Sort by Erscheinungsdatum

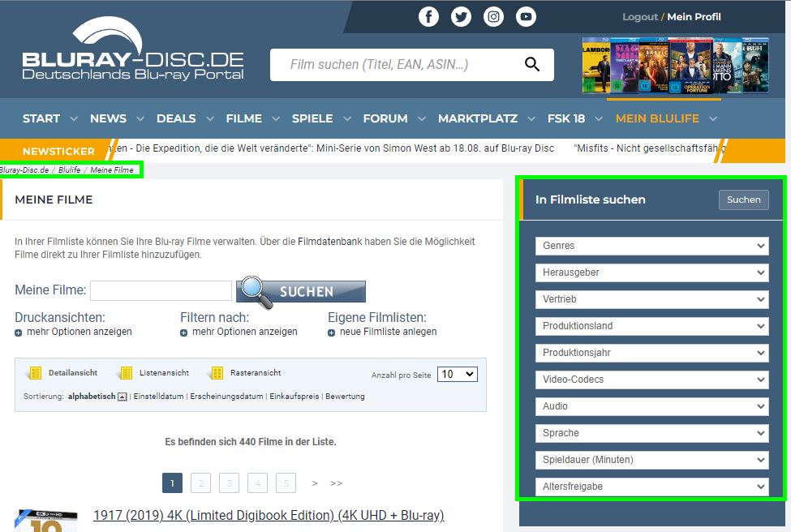[x=226, y=397]
